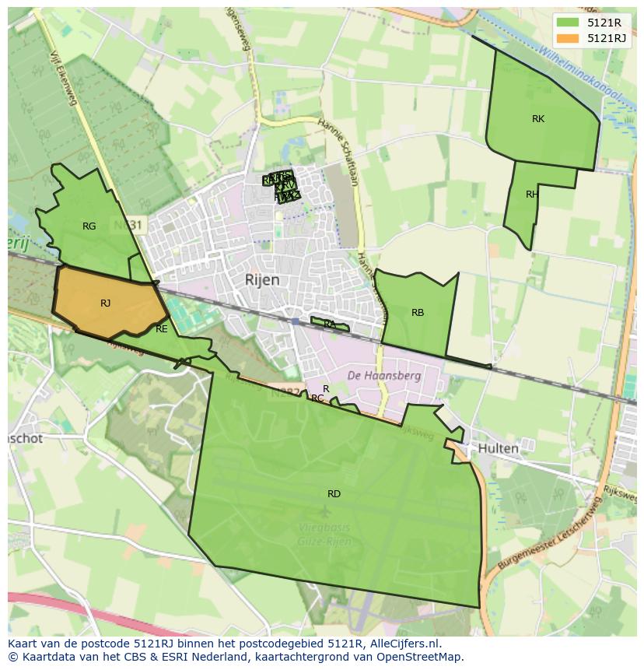Select the small RA postcode strip
The image size is (644, 670).
pyautogui.click(x=330, y=324)
